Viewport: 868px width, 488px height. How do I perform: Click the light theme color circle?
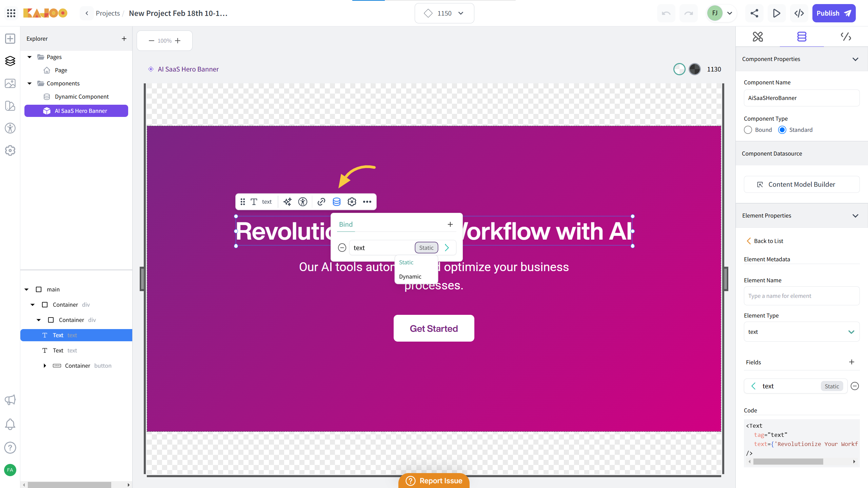click(x=679, y=69)
